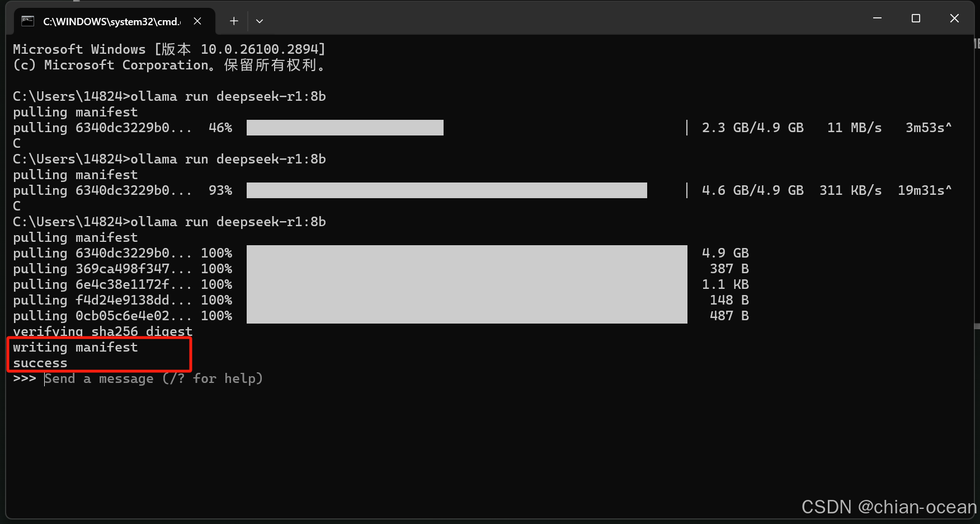Screen dimensions: 980x524
Task: Click the "1.1 KB" size value
Action: click(725, 284)
